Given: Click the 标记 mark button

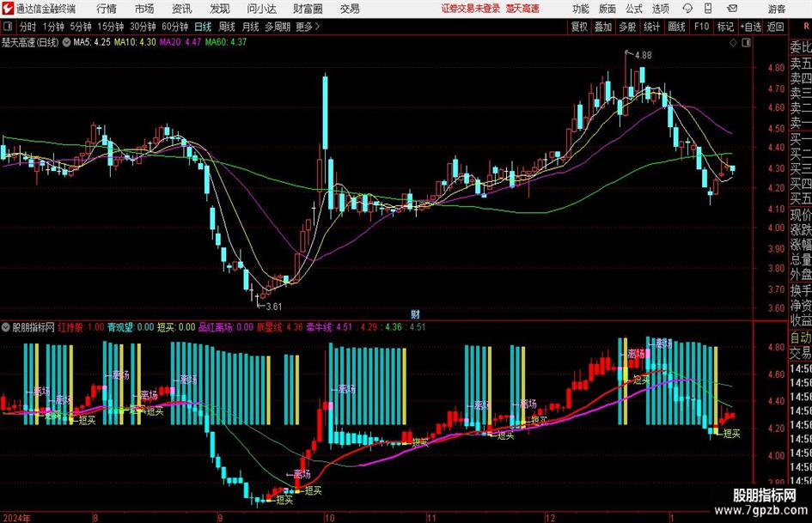Looking at the screenshot, I should coord(725,27).
